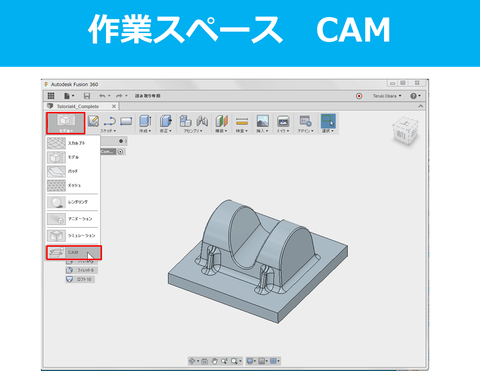Click the construction plane icon above 構築
This screenshot has width=480, height=371.
221,121
